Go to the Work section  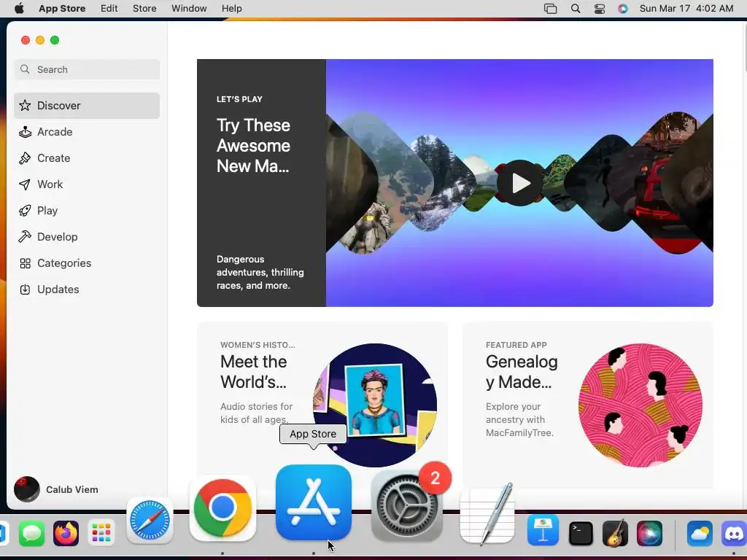pyautogui.click(x=87, y=184)
